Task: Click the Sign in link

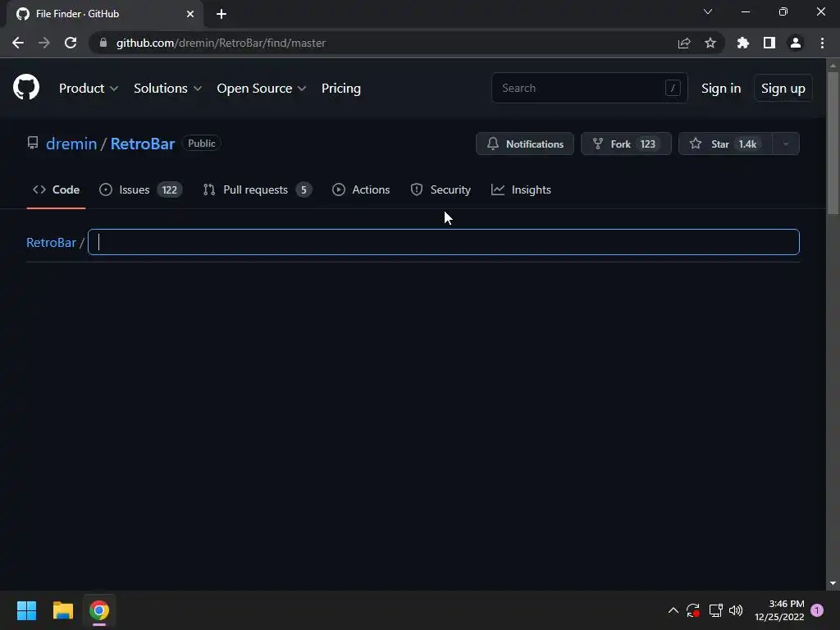Action: click(x=720, y=89)
